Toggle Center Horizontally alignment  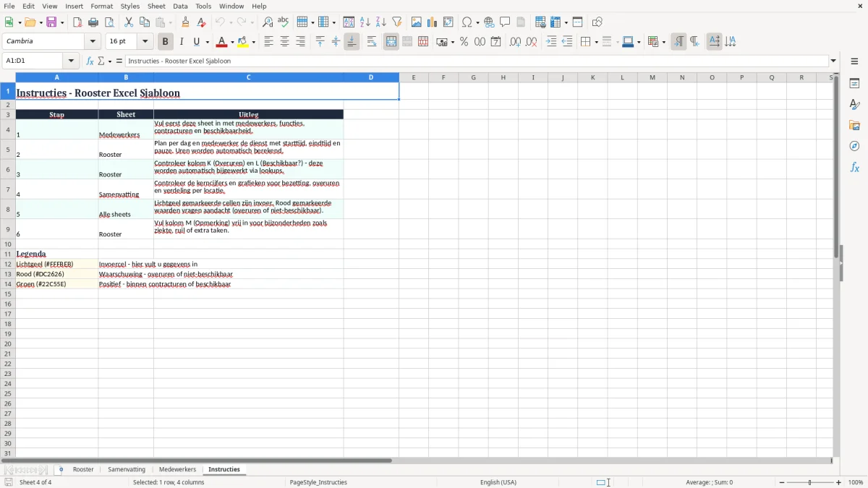[x=284, y=42]
